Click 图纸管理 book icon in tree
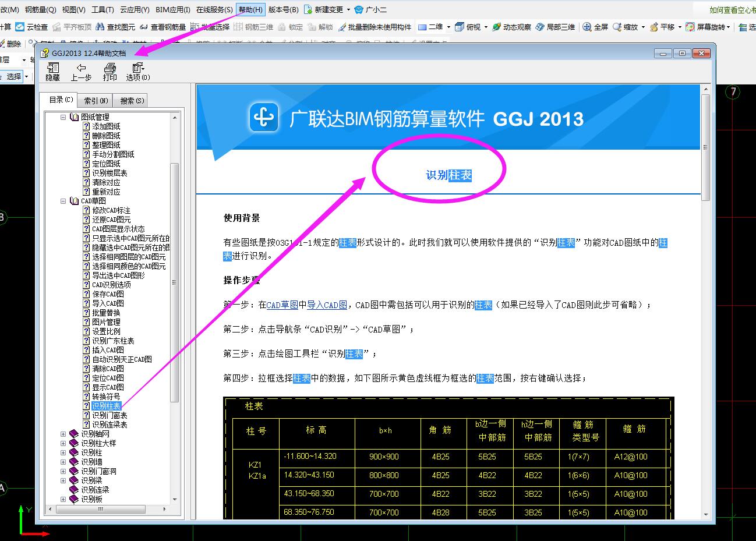The width and height of the screenshot is (756, 541). pos(74,117)
